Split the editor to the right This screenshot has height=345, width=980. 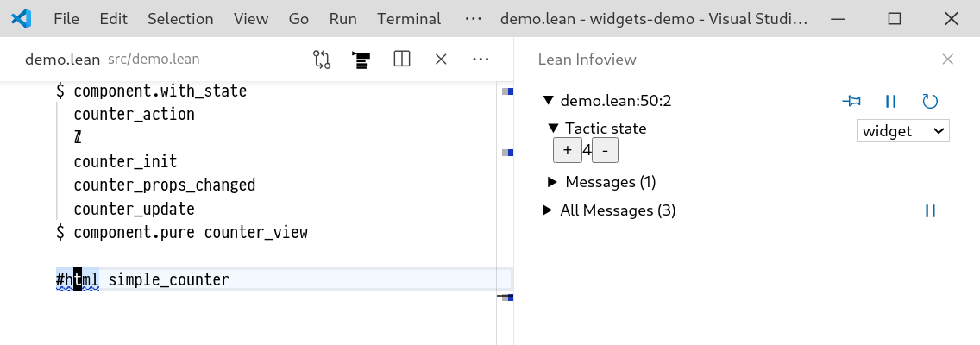[401, 60]
